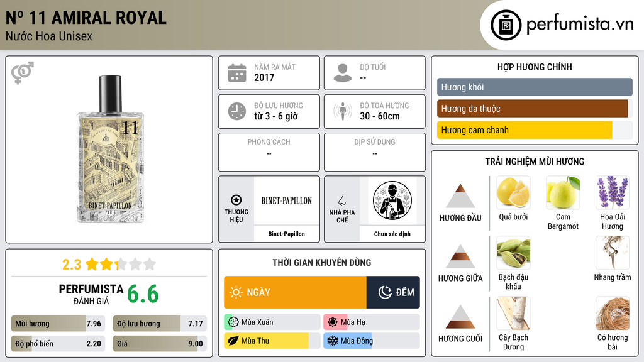Click the Hương cuối pyramid icon

pyautogui.click(x=460, y=317)
